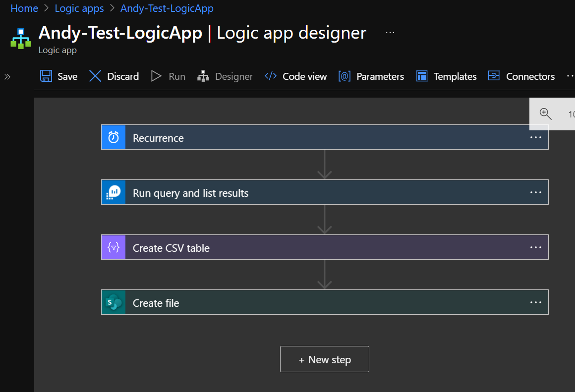Click the SharePoint icon on Create file
Screen dimensions: 575x392
[x=114, y=302]
